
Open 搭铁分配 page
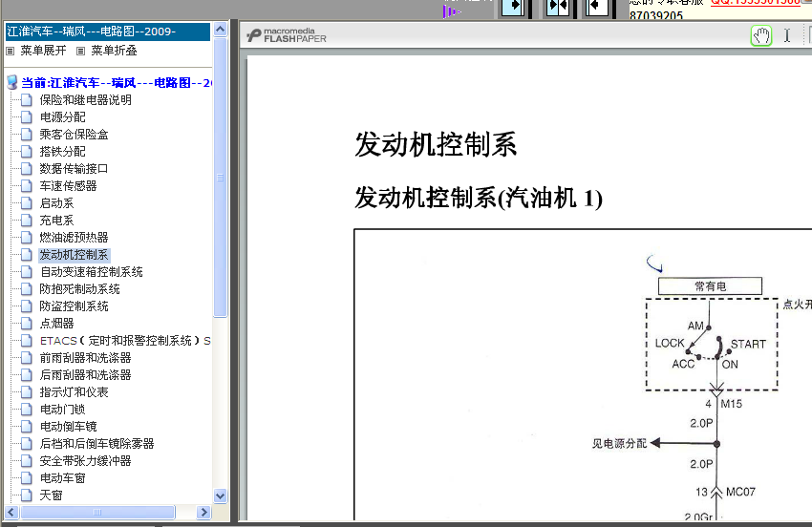[x=63, y=152]
